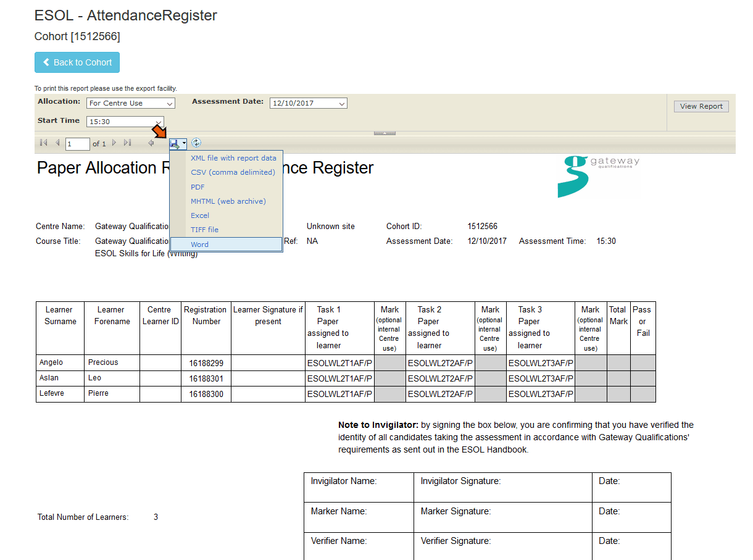
Task: Select the refresh report icon
Action: click(196, 143)
